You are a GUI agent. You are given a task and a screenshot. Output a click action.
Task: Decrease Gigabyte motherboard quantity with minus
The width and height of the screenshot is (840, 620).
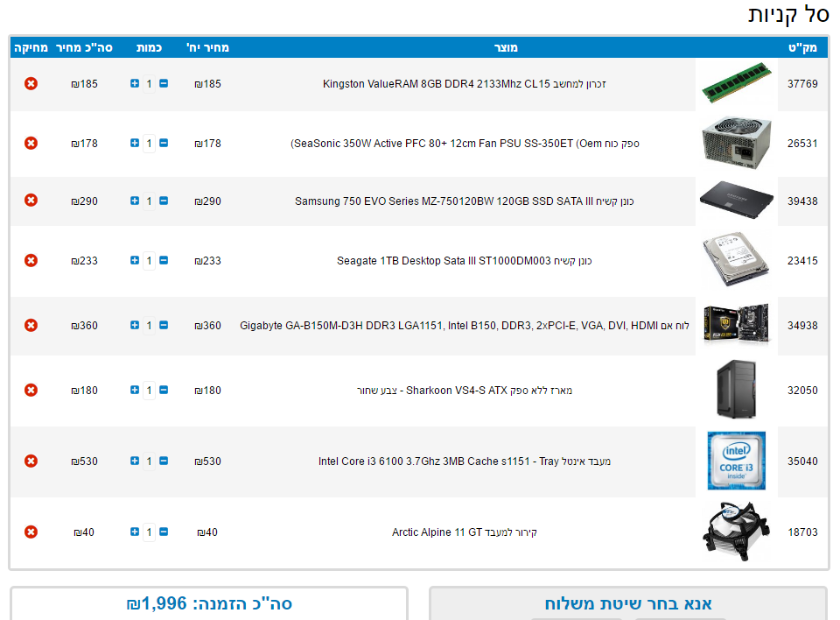pyautogui.click(x=164, y=325)
